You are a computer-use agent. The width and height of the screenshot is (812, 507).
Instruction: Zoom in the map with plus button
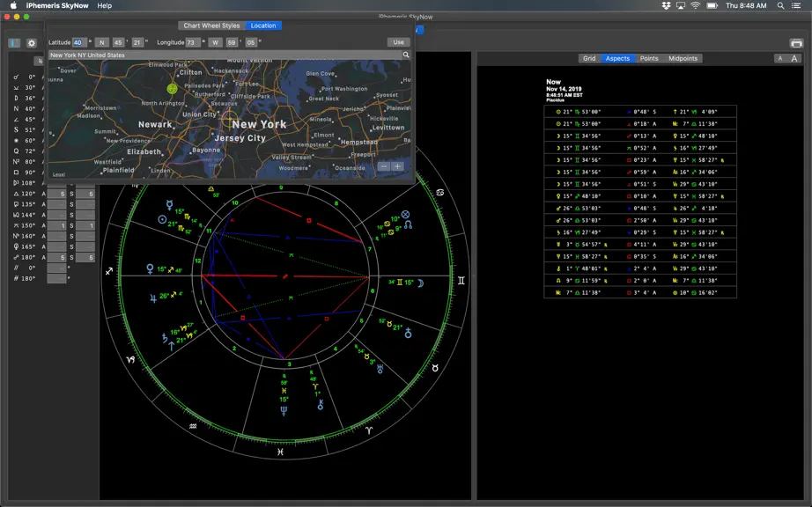(x=397, y=166)
